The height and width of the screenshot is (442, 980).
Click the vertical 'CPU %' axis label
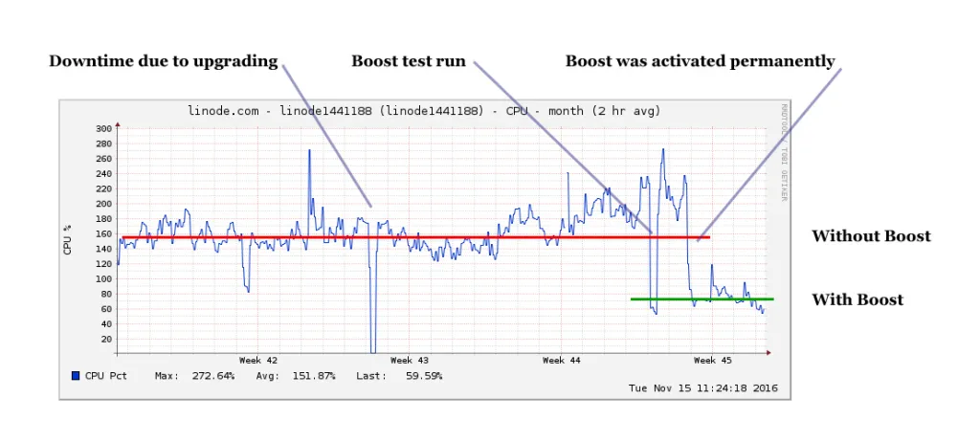point(68,237)
